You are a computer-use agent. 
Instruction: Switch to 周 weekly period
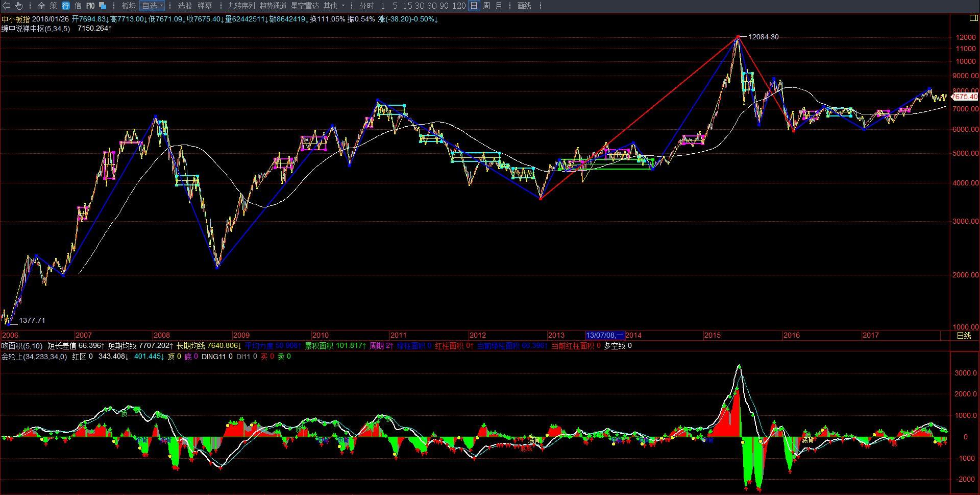[x=486, y=6]
